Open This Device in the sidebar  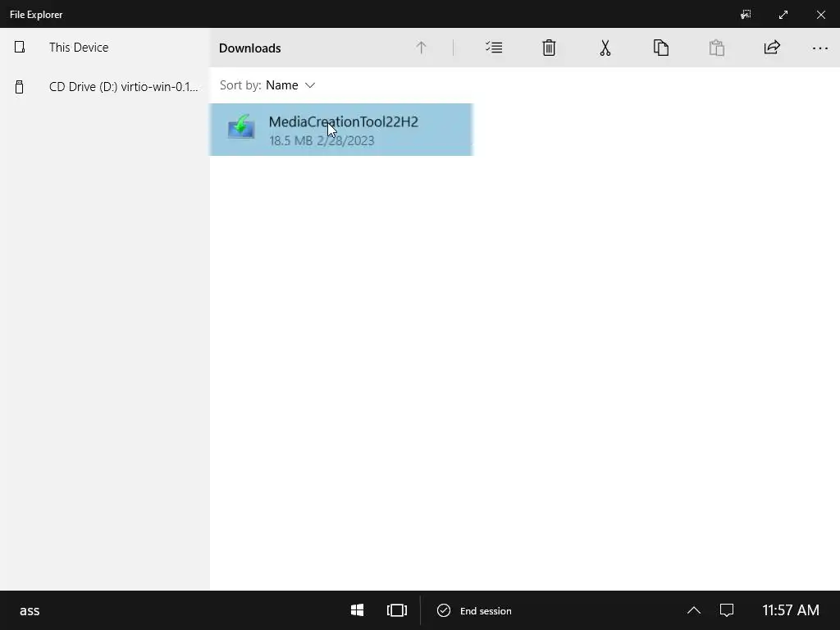(x=104, y=47)
